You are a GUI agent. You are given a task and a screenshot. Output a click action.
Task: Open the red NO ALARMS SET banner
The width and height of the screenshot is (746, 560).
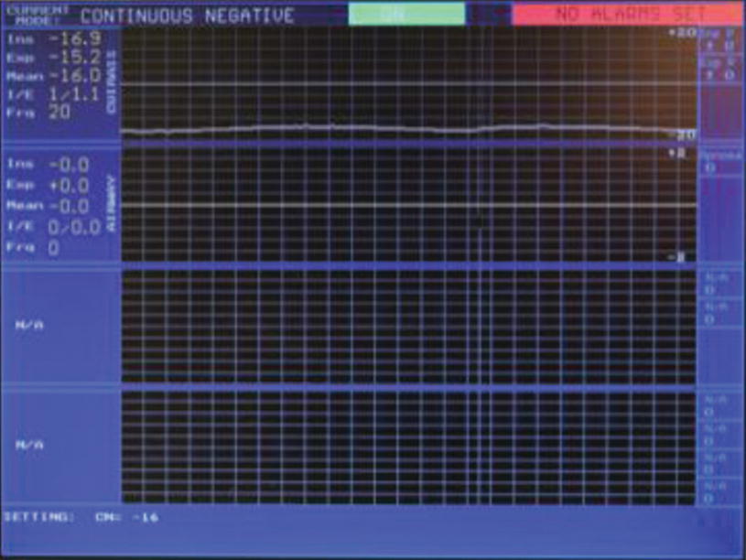click(x=630, y=15)
